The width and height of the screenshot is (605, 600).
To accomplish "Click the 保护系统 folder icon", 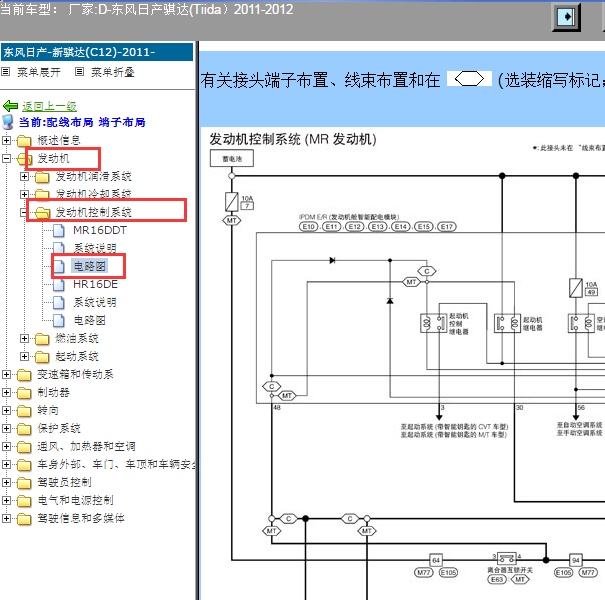I will pos(24,429).
